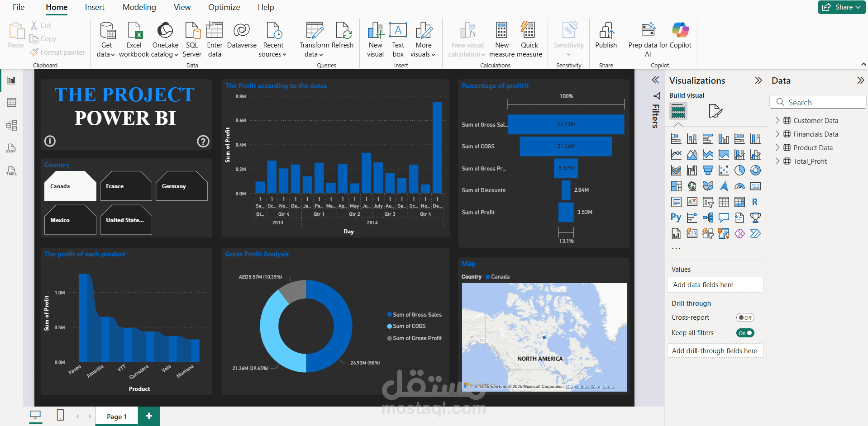Select United States in Country slicer
This screenshot has height=426, width=868.
(x=126, y=220)
